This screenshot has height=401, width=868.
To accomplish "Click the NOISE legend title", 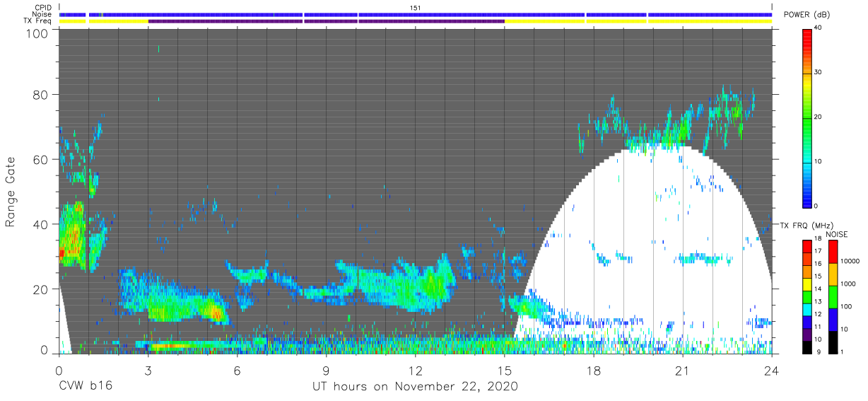I will coord(836,234).
